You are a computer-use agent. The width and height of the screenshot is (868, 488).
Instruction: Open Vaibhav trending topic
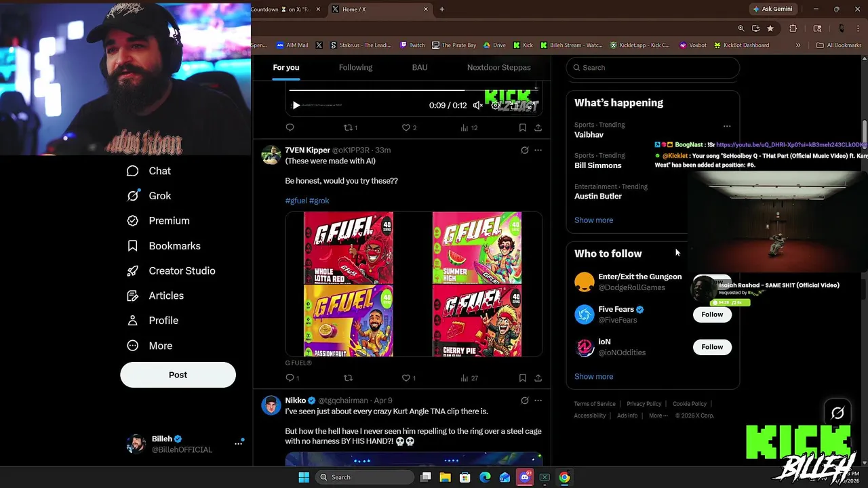click(x=589, y=135)
